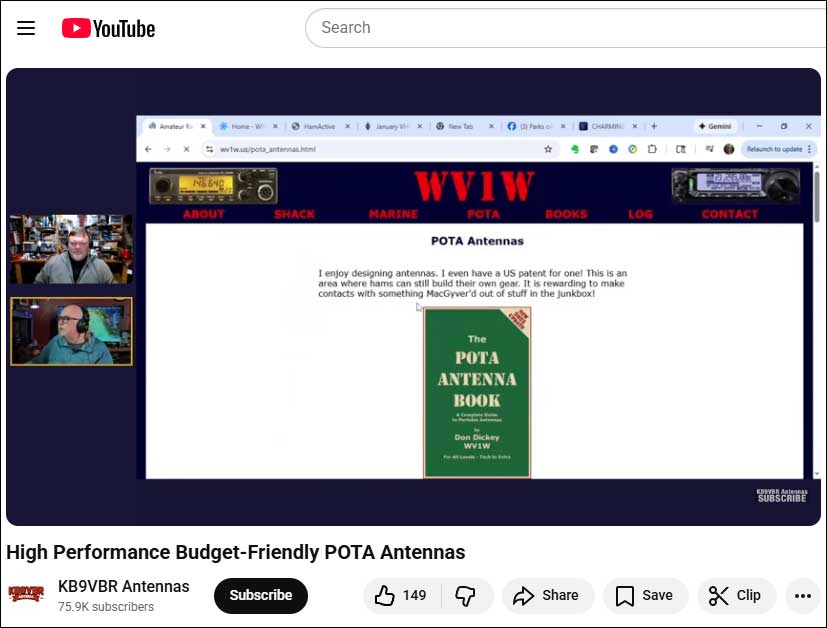Click the green POTA Antenna Book cover
Screen dimensions: 827x628
point(477,392)
